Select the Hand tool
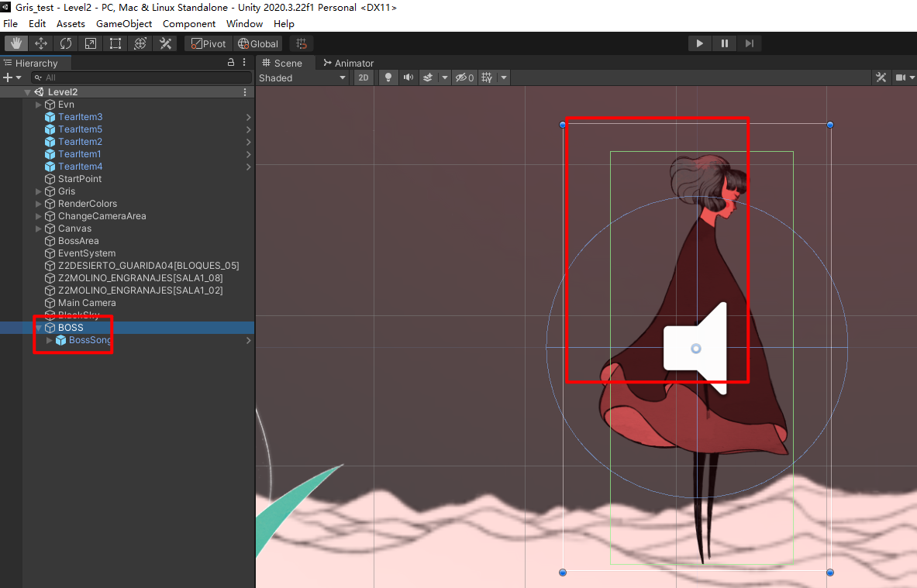The width and height of the screenshot is (917, 588). click(16, 43)
